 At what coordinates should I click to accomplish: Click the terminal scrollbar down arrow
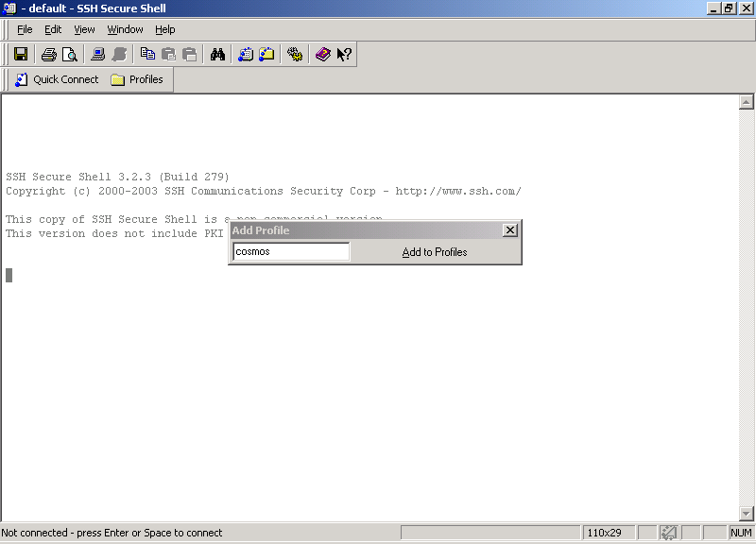click(x=747, y=513)
